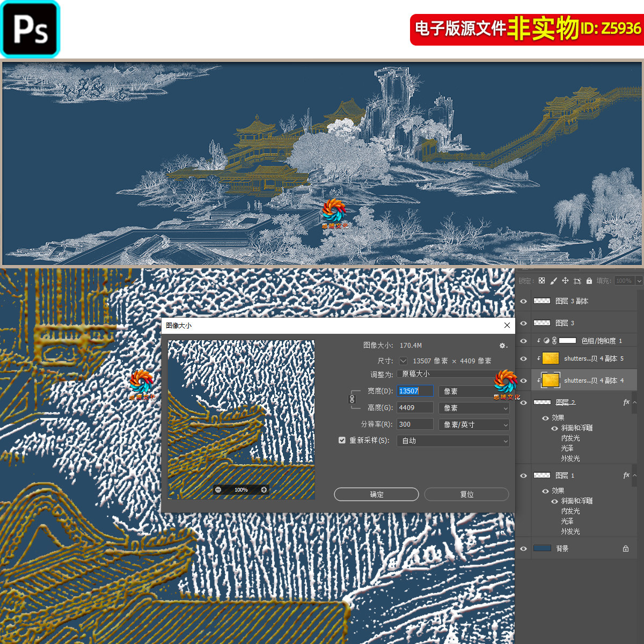Select the 图层 2 layer thumbnail
Screen dimensions: 644x644
pos(542,402)
